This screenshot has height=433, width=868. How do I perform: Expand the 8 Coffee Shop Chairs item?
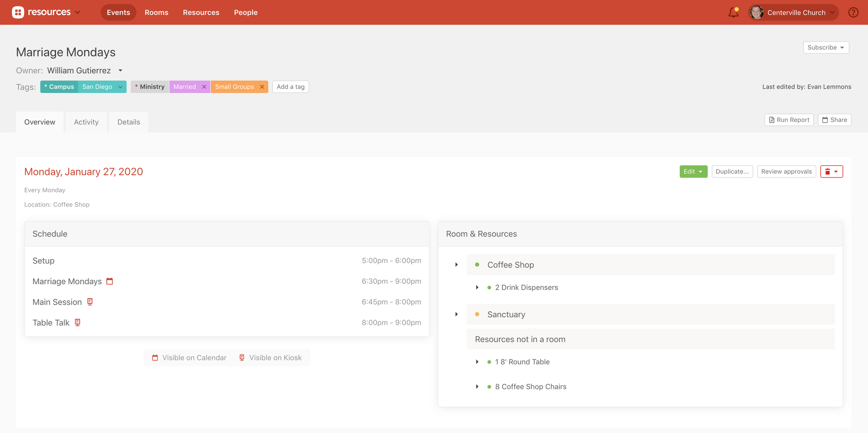(x=477, y=387)
